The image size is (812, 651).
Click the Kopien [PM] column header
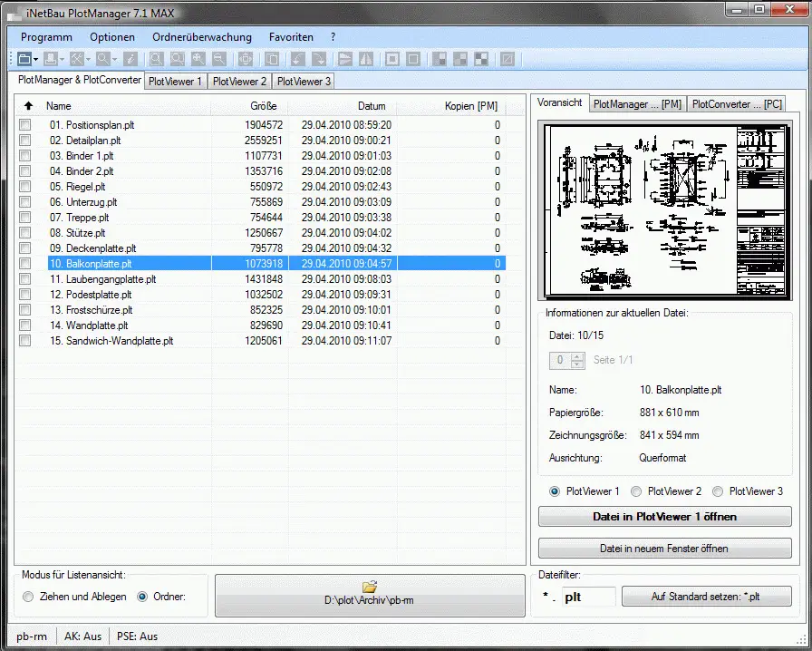(451, 106)
